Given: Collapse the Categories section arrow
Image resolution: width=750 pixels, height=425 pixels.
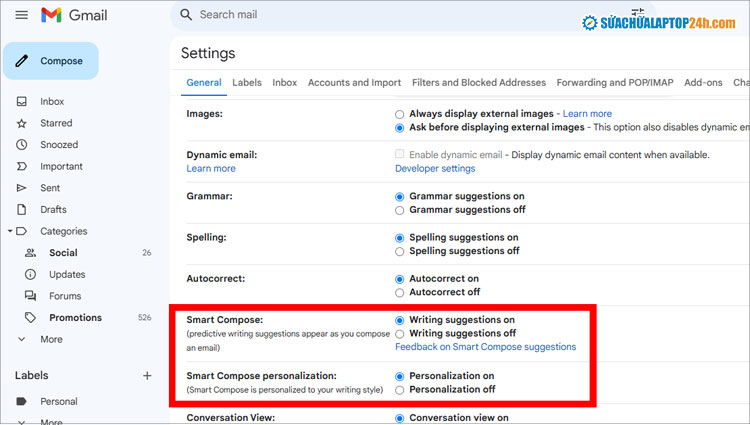Looking at the screenshot, I should 10,231.
